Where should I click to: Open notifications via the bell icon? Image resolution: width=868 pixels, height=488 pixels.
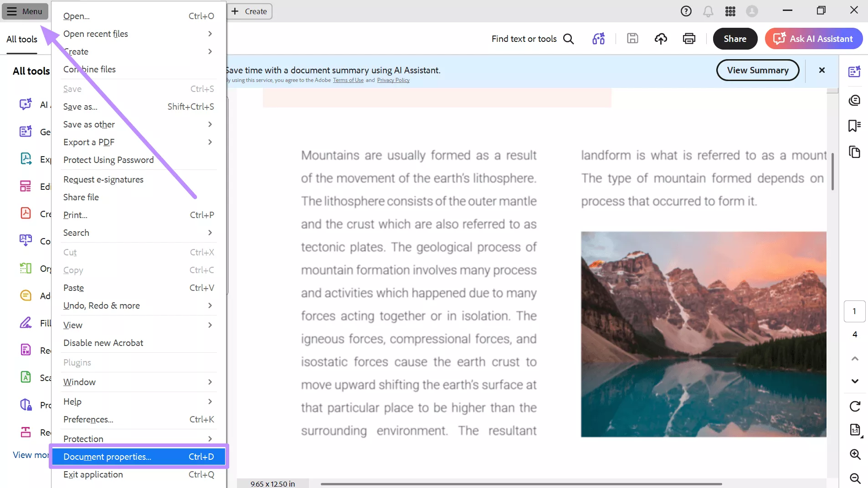point(709,11)
